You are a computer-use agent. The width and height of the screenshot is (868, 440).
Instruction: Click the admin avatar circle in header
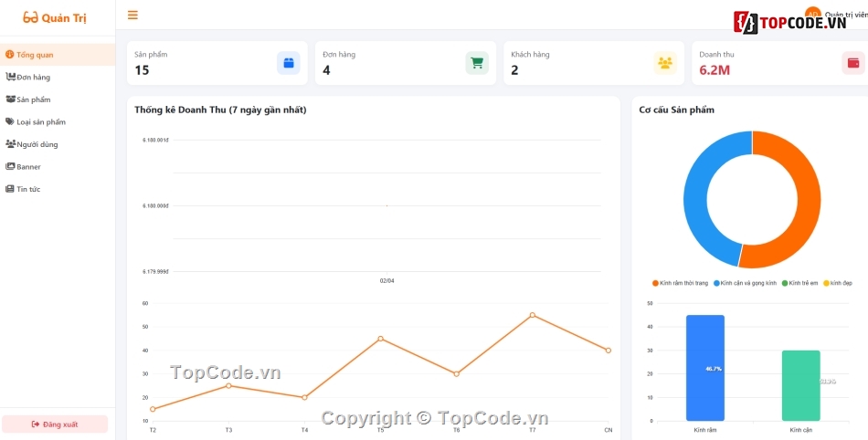pyautogui.click(x=812, y=15)
